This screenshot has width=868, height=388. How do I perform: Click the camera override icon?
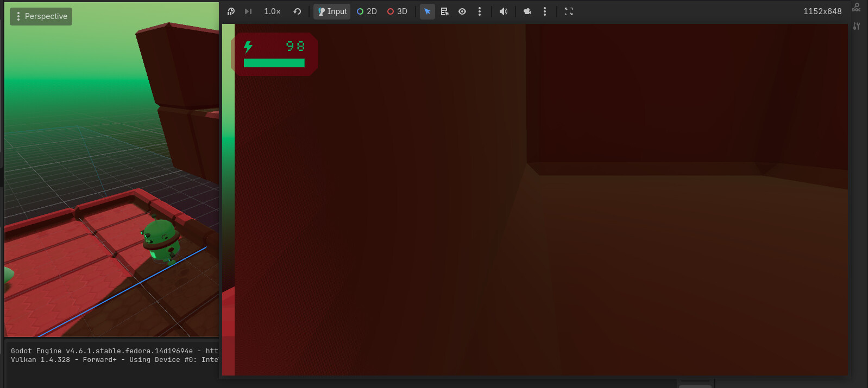527,11
